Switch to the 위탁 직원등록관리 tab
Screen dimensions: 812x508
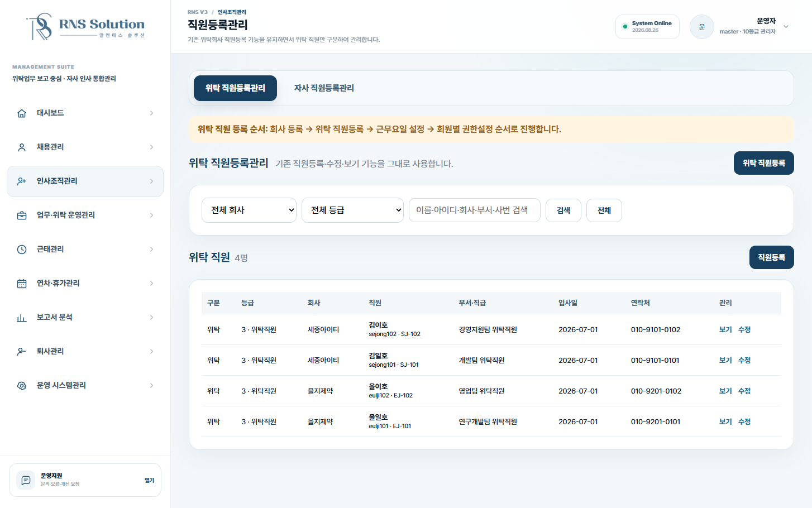[x=235, y=88]
